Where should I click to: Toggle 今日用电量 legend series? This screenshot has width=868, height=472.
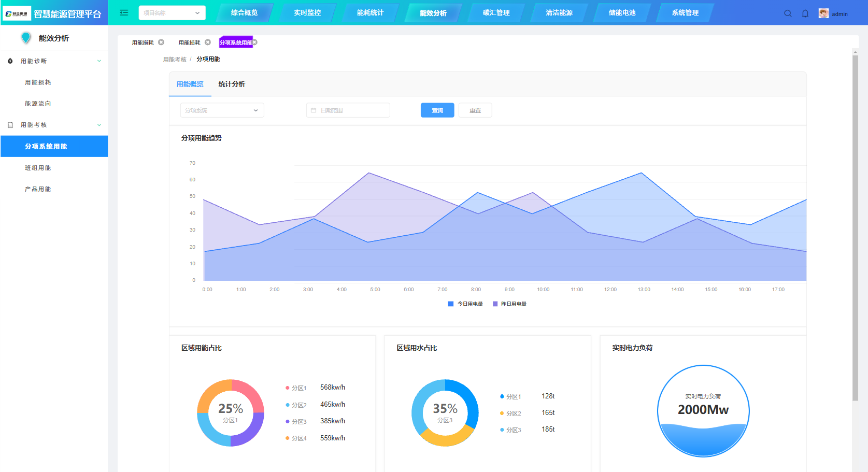465,304
